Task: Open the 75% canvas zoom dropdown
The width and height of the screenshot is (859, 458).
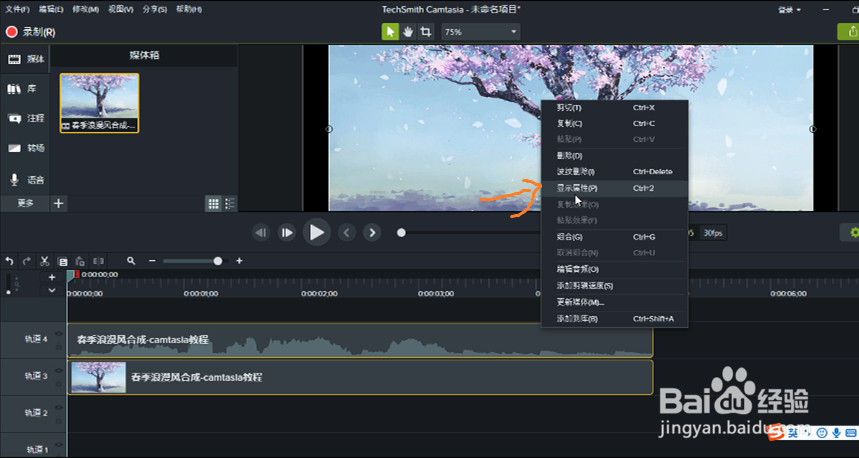Action: (x=480, y=32)
